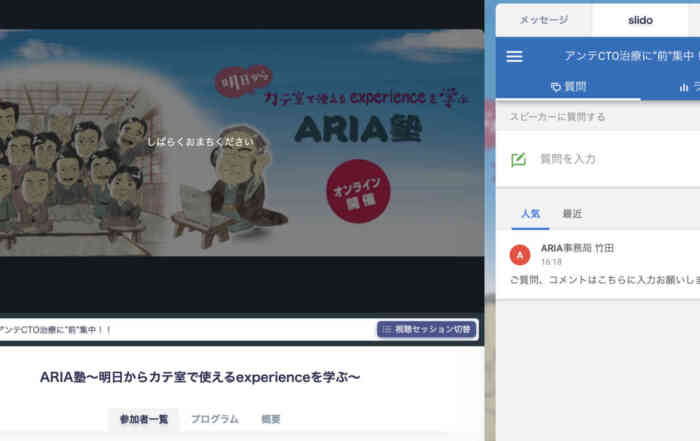Screen dimensions: 700x441
Task: Click the スピーカーに質問する label
Action: [x=557, y=117]
